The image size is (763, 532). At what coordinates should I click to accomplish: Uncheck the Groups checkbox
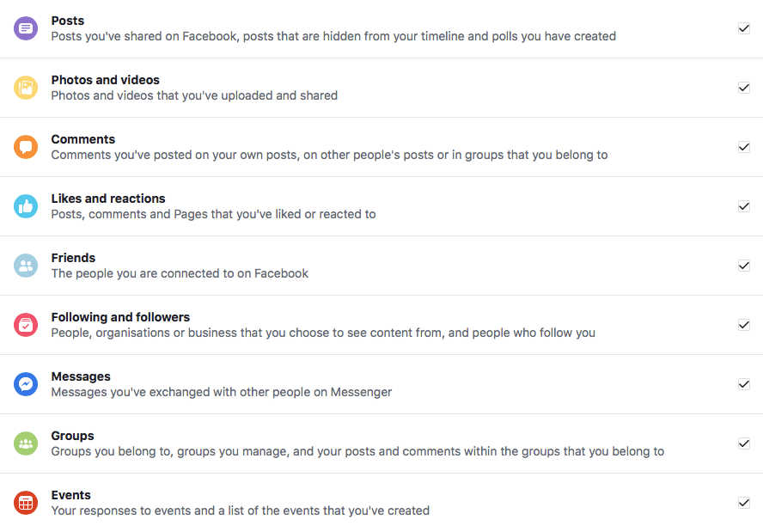[744, 443]
